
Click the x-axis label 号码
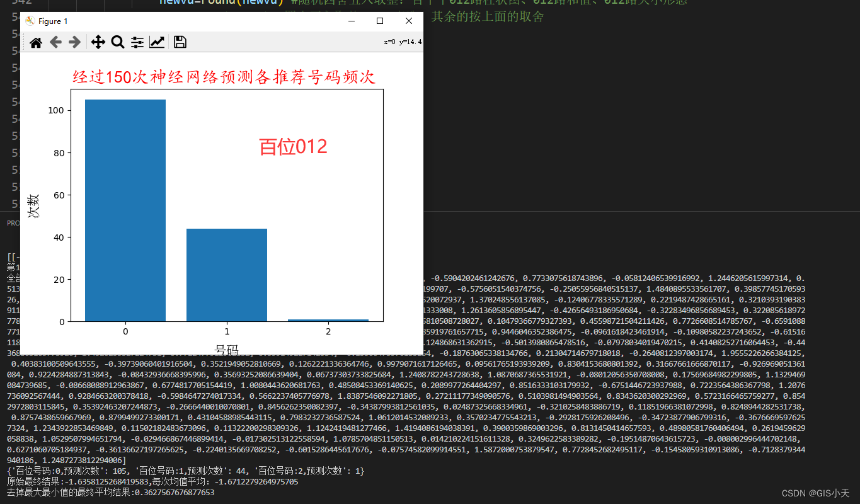coord(227,349)
